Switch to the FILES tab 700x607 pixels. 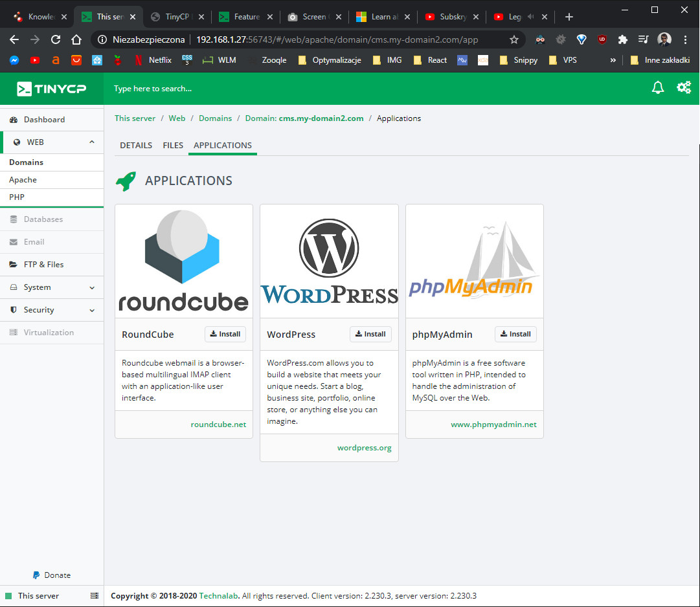[173, 146]
